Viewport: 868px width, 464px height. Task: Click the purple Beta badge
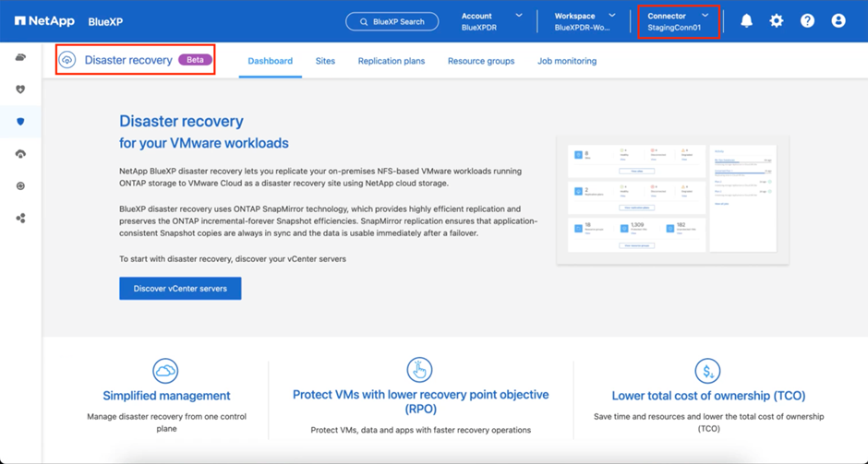point(195,60)
